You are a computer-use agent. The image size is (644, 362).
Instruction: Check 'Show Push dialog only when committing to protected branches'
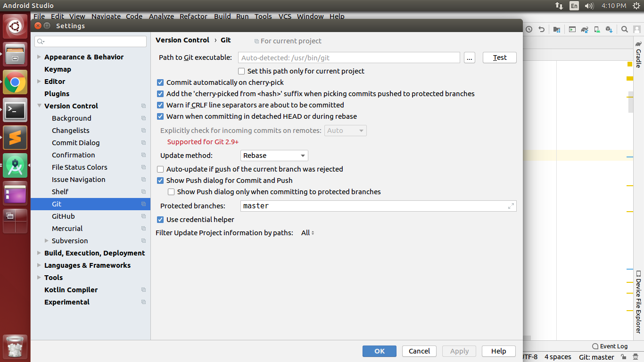pyautogui.click(x=171, y=192)
